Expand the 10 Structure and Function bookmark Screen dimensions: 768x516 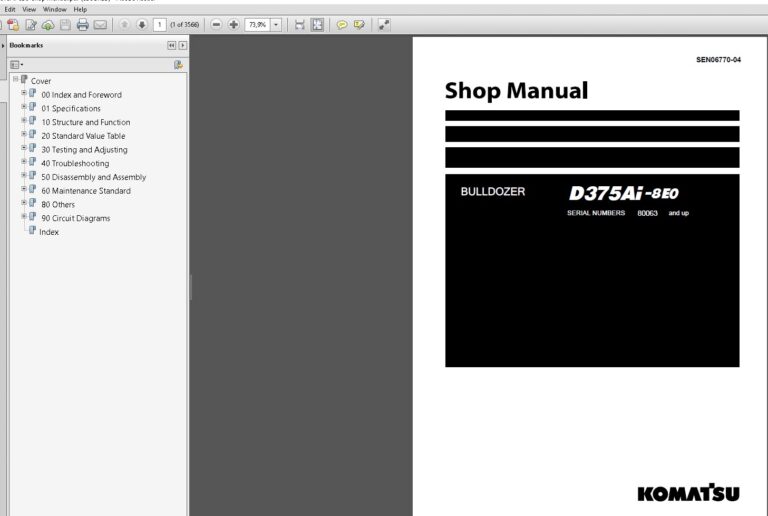click(x=24, y=120)
